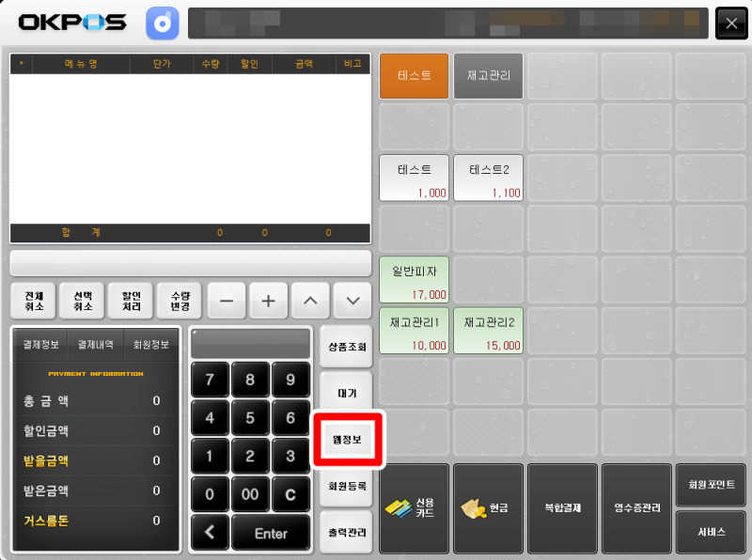Screen dimensions: 752x560
Task: Open 회원포인트 member points
Action: [x=710, y=483]
